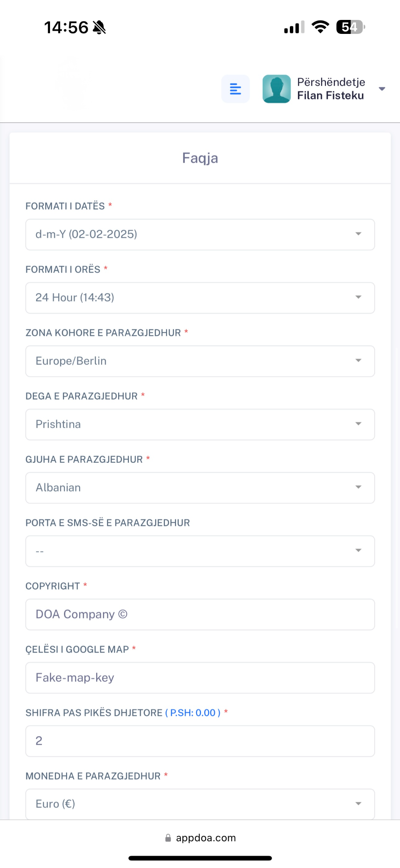Focus the Copyright text field
Viewport: 400px width, 868px height.
click(x=200, y=615)
